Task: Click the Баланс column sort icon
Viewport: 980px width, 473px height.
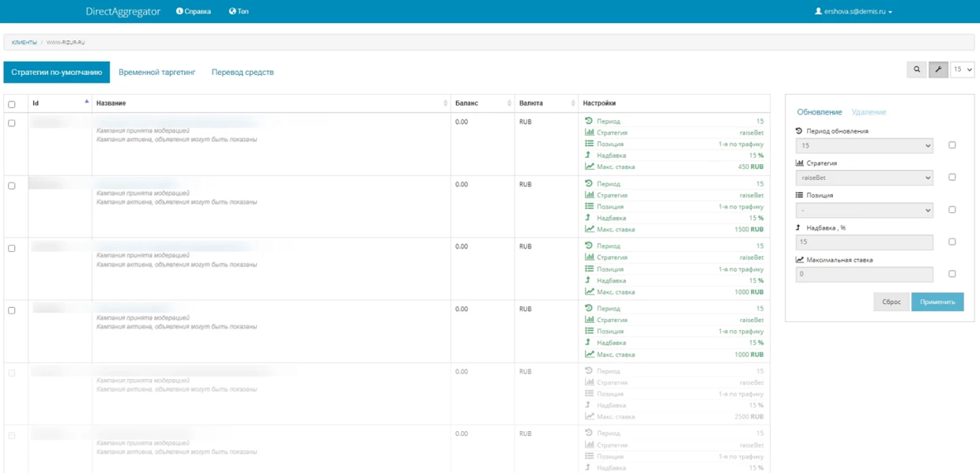Action: (x=509, y=103)
